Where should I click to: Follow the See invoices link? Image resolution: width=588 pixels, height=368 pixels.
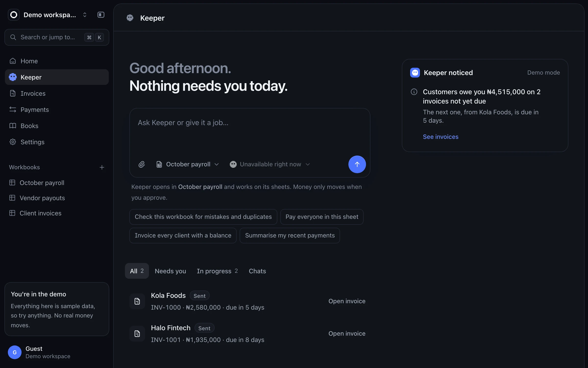tap(441, 137)
